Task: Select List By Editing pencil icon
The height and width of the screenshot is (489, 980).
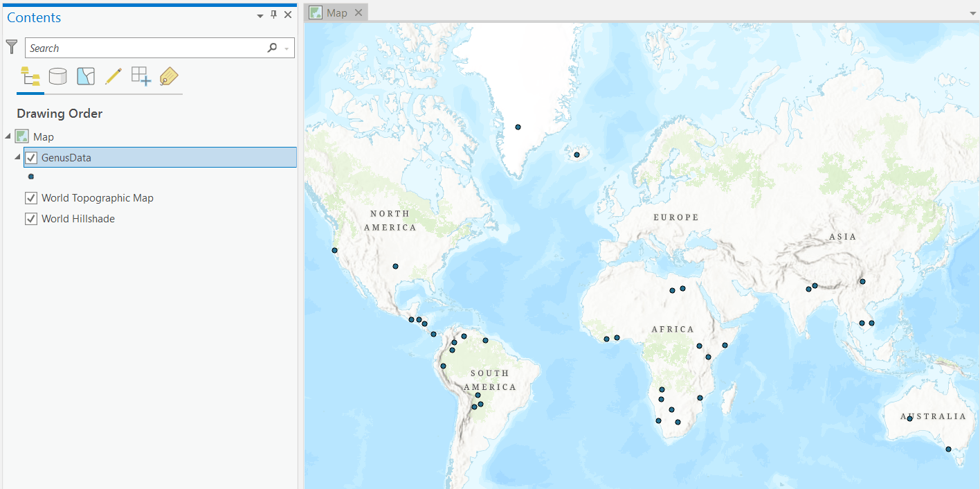Action: tap(114, 76)
